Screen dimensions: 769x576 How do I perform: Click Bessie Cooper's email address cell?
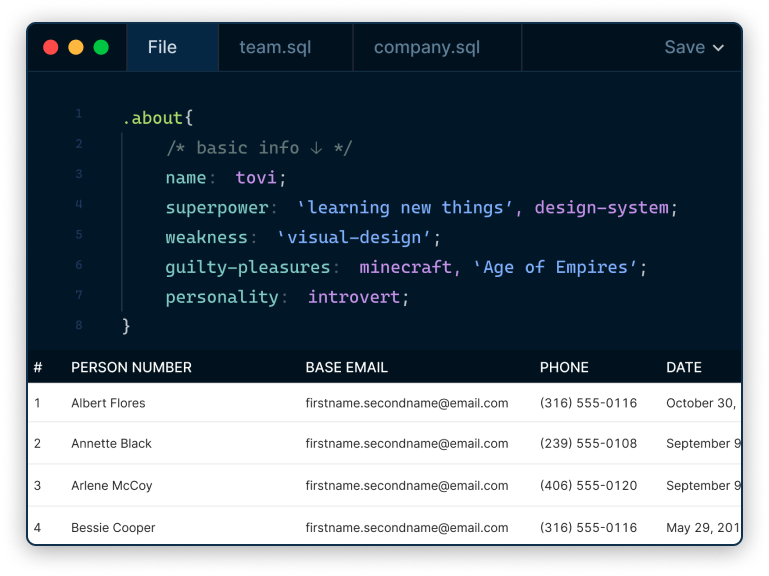pos(407,527)
